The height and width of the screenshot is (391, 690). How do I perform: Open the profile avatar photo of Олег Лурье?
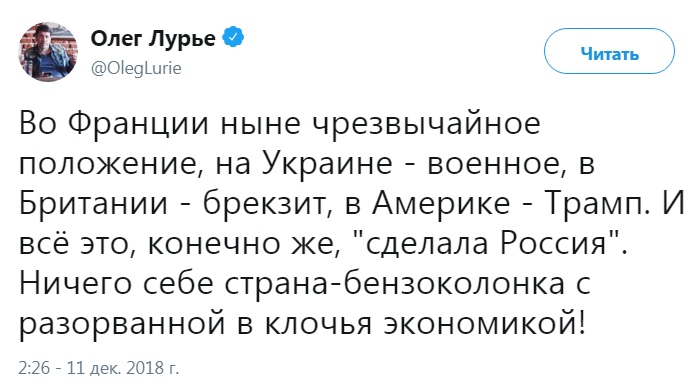[48, 52]
